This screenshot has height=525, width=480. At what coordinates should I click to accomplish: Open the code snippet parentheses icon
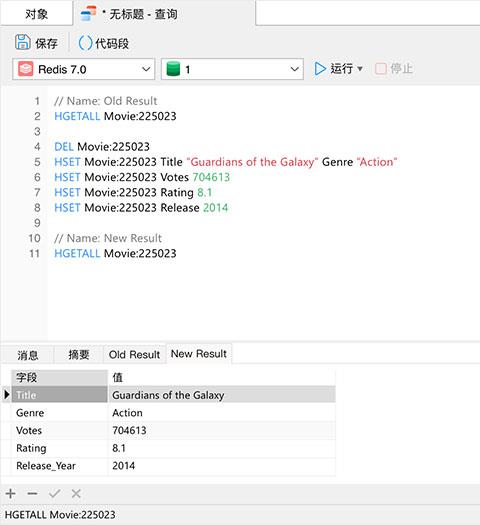[85, 43]
